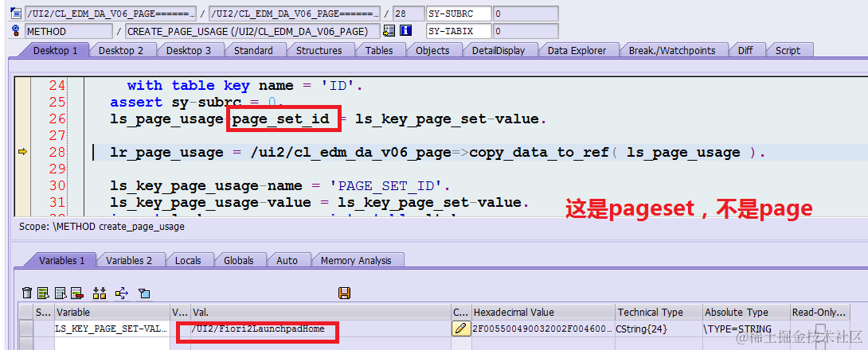Select the Desktop 1 tab
This screenshot has height=350, width=868.
click(x=56, y=50)
